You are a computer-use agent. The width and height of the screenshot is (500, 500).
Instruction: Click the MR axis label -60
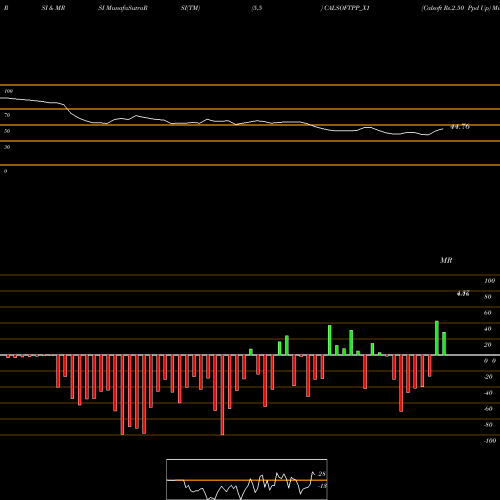pyautogui.click(x=488, y=409)
